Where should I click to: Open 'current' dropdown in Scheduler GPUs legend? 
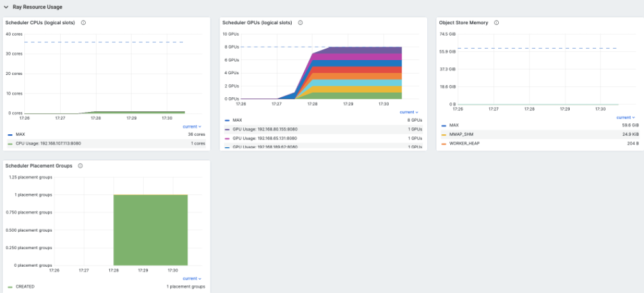point(409,112)
